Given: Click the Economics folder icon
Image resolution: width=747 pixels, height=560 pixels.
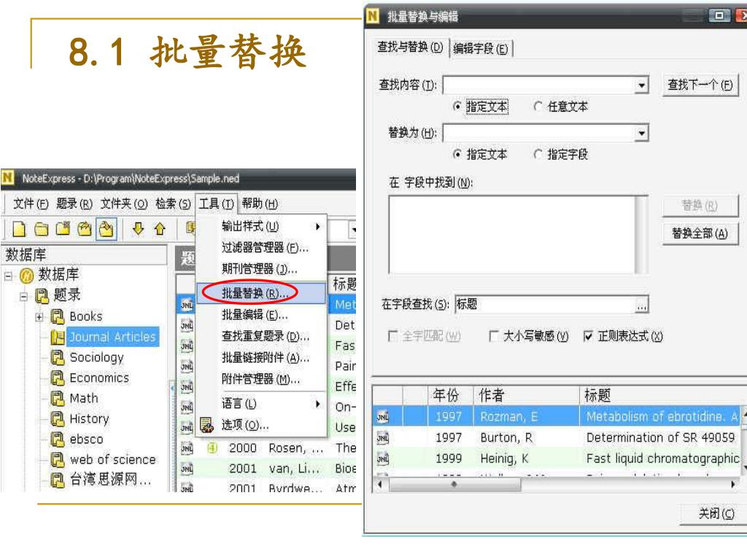Looking at the screenshot, I should 58,378.
